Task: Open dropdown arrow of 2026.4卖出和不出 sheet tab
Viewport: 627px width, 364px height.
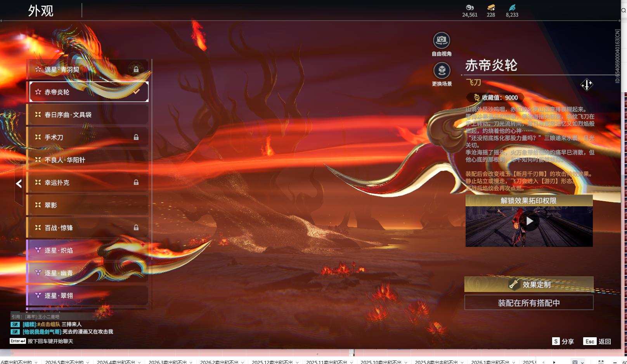Action: [x=139, y=362]
